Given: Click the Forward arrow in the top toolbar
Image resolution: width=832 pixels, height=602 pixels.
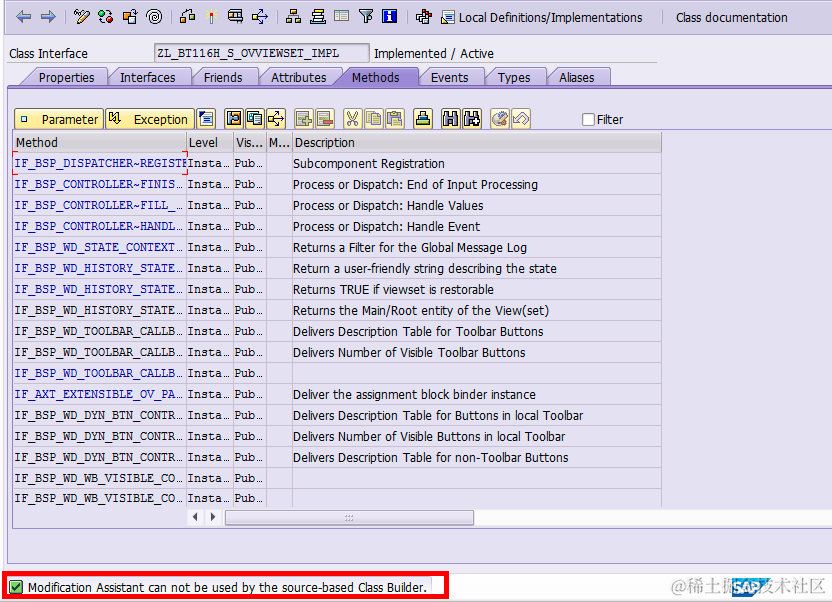Looking at the screenshot, I should [48, 17].
